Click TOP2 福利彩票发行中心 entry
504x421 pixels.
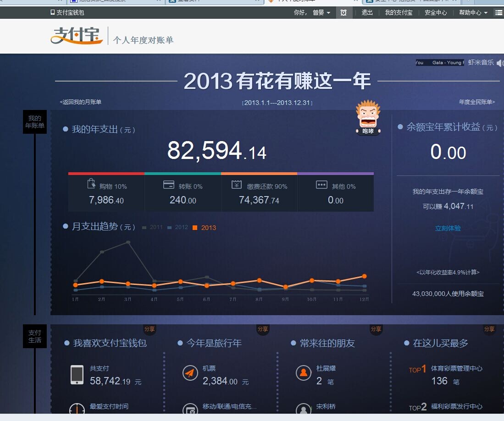click(x=445, y=406)
